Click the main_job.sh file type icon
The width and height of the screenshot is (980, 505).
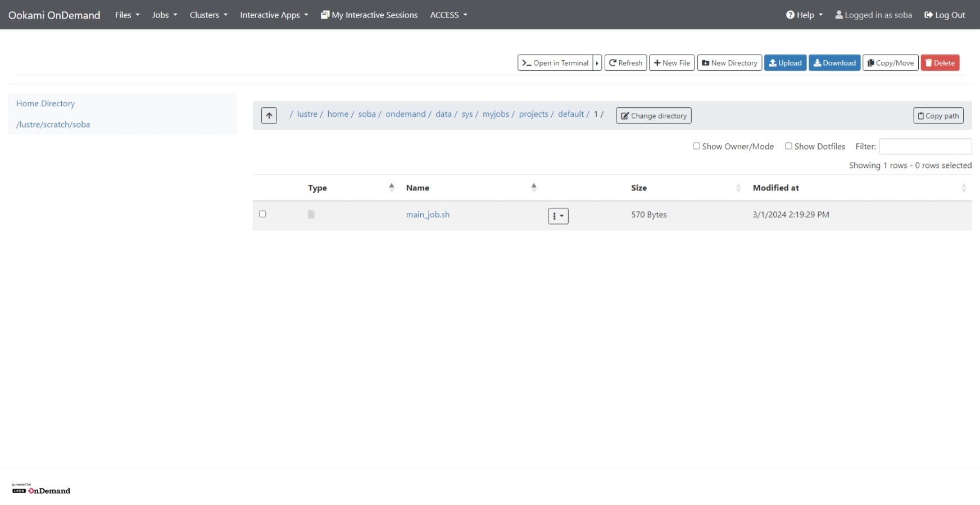[311, 215]
